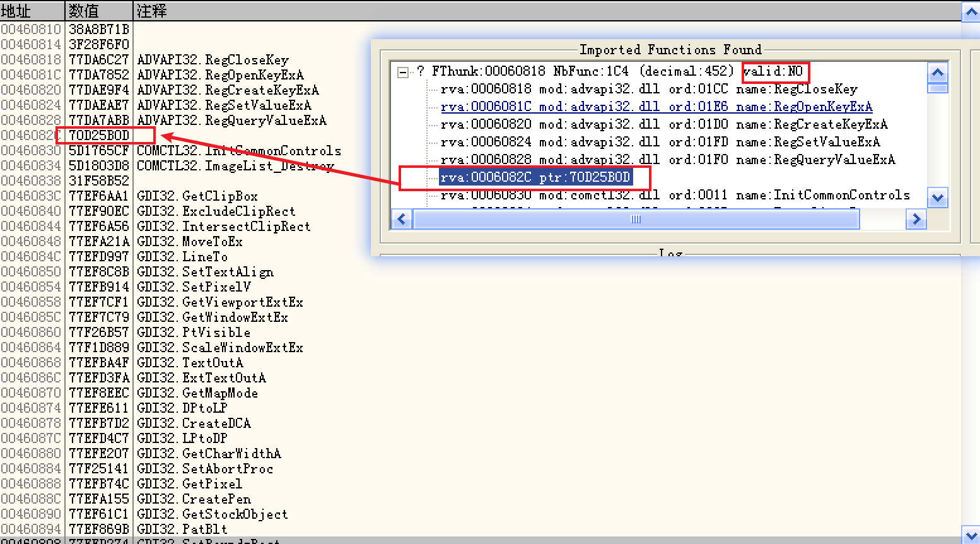This screenshot has width=980, height=544.
Task: Select the RegCloseKey import entry in tree
Action: tap(648, 89)
